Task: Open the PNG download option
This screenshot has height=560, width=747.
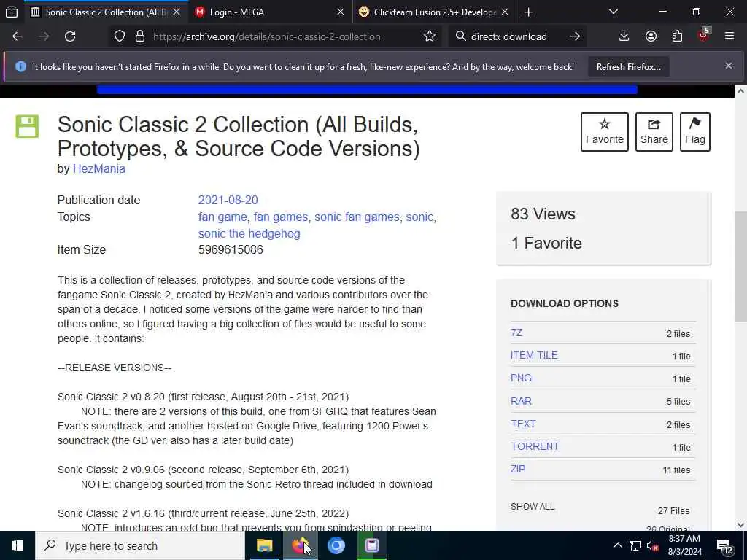Action: pyautogui.click(x=521, y=378)
